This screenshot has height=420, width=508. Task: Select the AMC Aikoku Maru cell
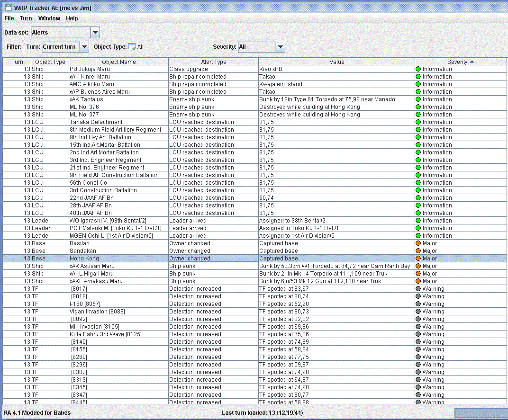(x=118, y=84)
